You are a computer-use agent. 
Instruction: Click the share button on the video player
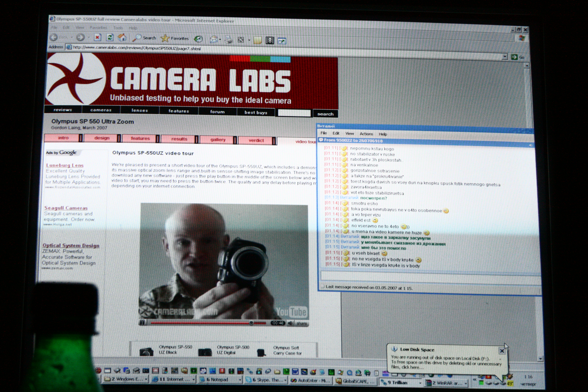pyautogui.click(x=302, y=323)
